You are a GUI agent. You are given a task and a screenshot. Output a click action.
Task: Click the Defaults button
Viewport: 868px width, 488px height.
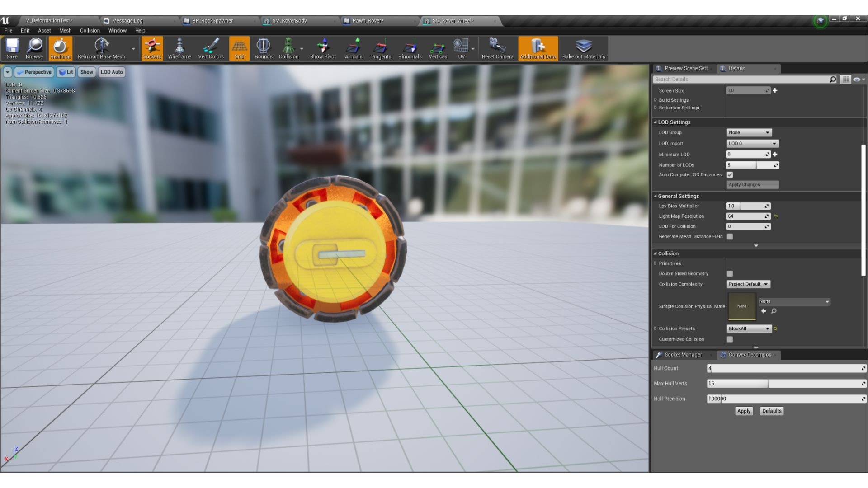click(x=771, y=411)
